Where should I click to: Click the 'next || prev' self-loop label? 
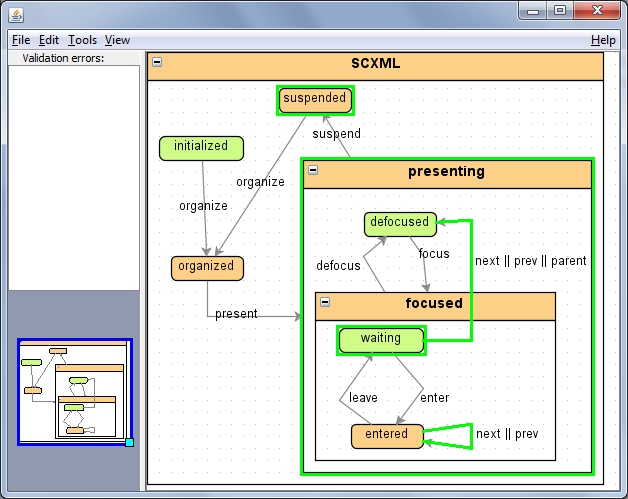click(507, 434)
